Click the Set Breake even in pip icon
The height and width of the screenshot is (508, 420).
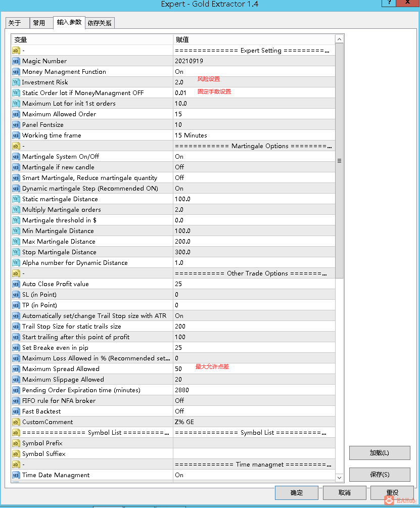(16, 348)
